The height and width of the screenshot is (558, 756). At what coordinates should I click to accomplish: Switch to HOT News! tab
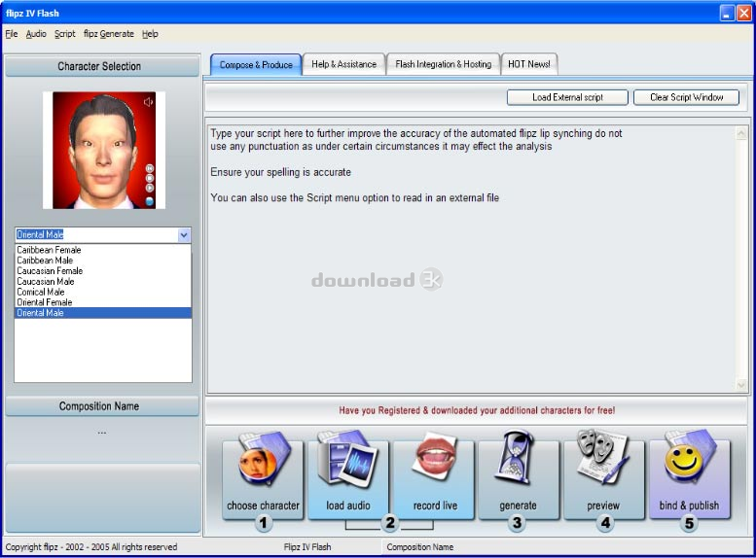pos(529,64)
